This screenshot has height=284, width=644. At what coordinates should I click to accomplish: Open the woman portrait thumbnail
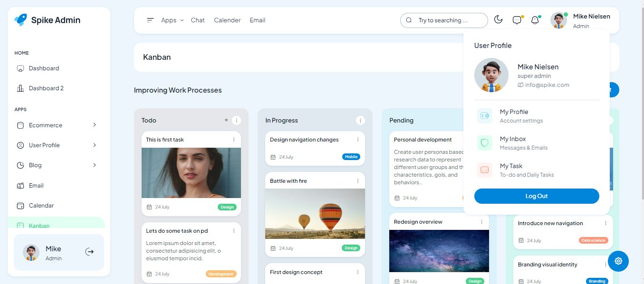[x=191, y=173]
